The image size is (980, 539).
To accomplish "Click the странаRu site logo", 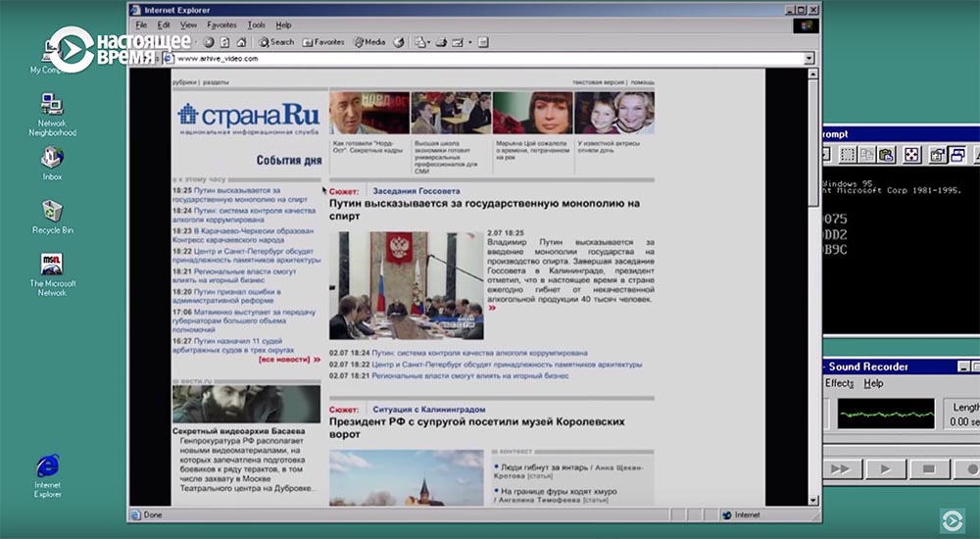I will tap(249, 118).
